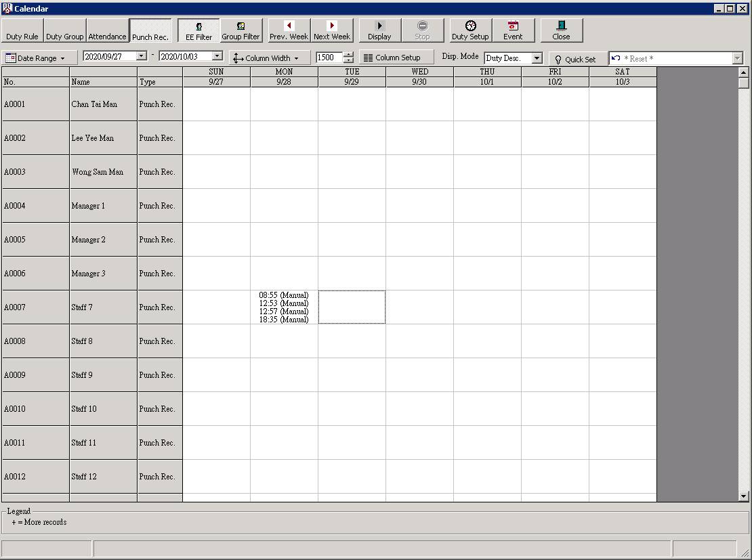The image size is (752, 560).
Task: Select Staff 7 Tuesday 9/29 cell
Action: (x=352, y=307)
